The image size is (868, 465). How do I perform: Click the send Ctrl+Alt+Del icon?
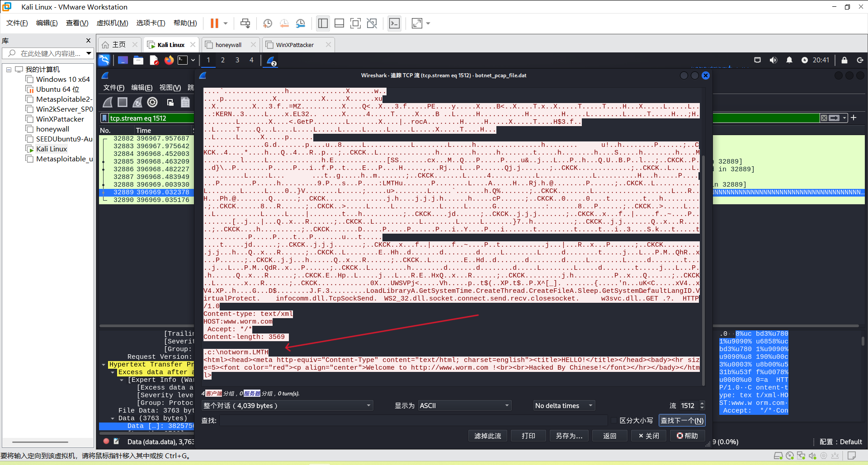(x=245, y=23)
